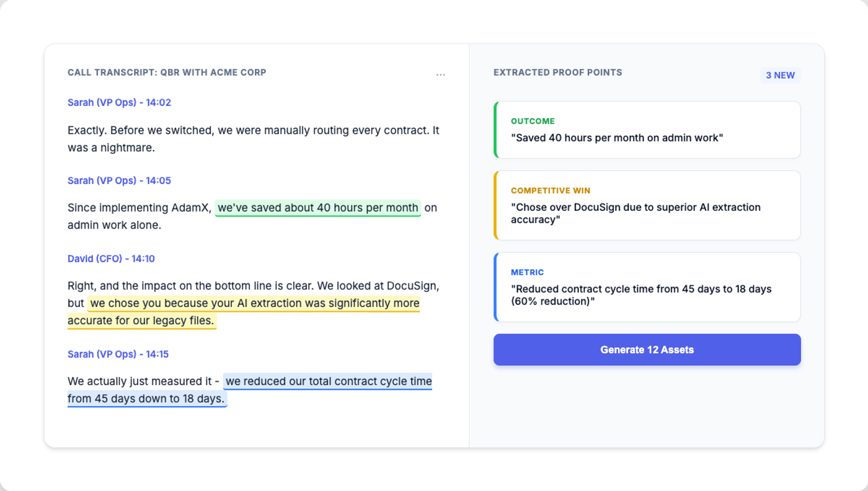Click Sarah's 14:05 speaker link
The width and height of the screenshot is (868, 491).
[x=119, y=180]
